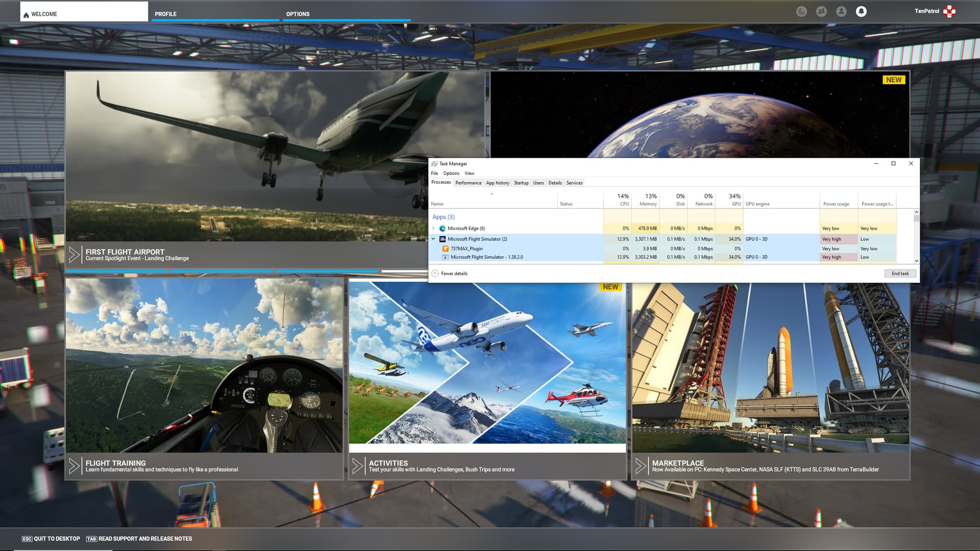Open the single-person profile icon

[x=841, y=11]
